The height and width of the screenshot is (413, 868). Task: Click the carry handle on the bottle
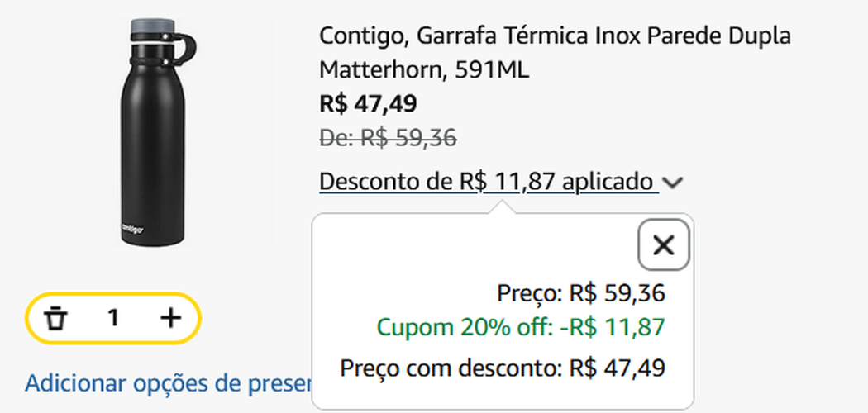click(x=187, y=49)
